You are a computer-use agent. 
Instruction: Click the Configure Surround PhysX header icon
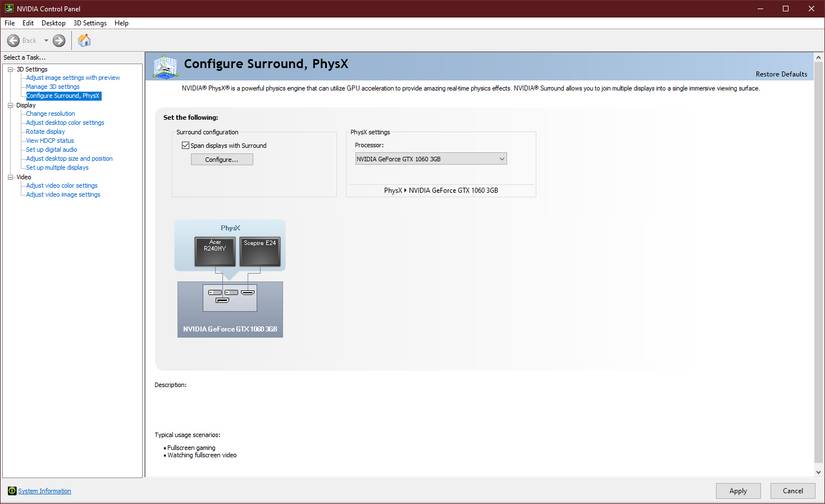point(165,67)
